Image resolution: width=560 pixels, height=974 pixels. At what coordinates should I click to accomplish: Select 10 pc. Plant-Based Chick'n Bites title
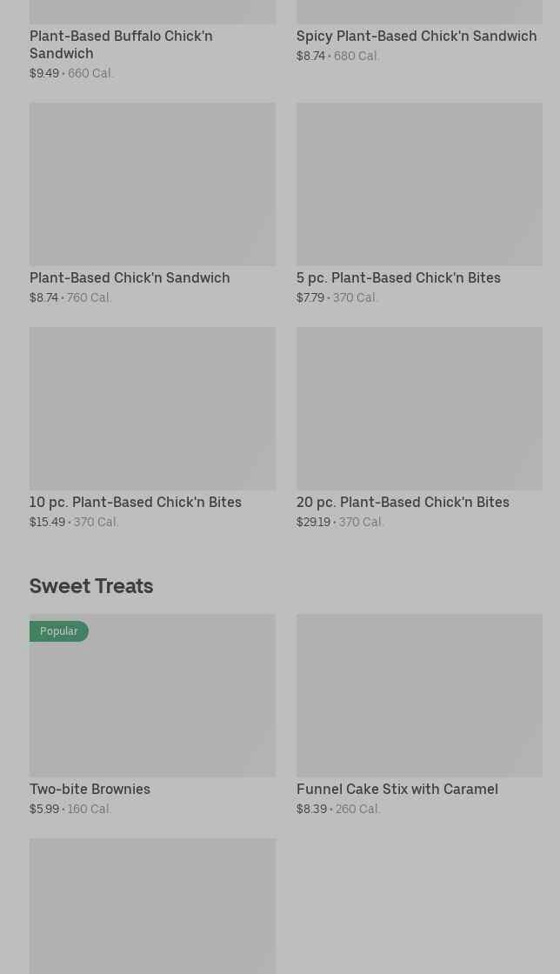[x=136, y=502]
